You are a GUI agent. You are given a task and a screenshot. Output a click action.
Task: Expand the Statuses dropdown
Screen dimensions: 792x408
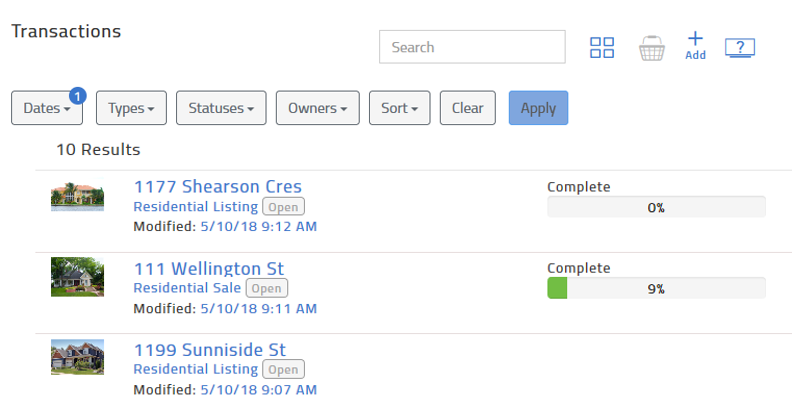tap(221, 108)
